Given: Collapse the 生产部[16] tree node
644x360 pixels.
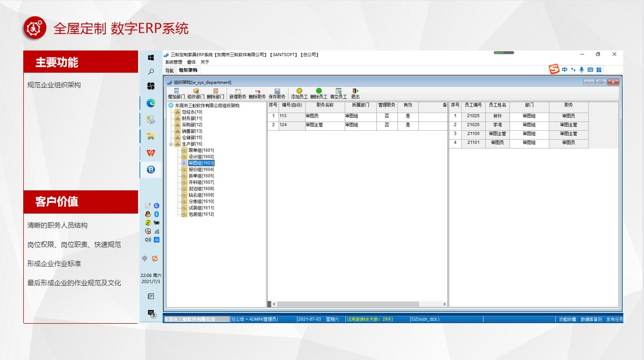Looking at the screenshot, I should (171, 144).
